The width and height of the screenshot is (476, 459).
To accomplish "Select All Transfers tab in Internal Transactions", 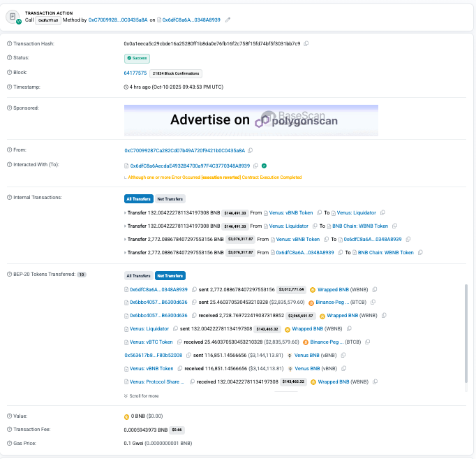I will pos(138,199).
